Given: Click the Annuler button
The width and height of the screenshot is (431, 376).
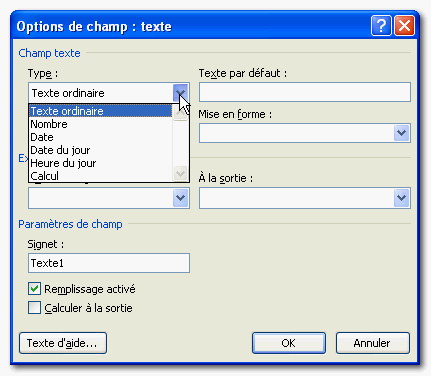Looking at the screenshot, I should [373, 343].
